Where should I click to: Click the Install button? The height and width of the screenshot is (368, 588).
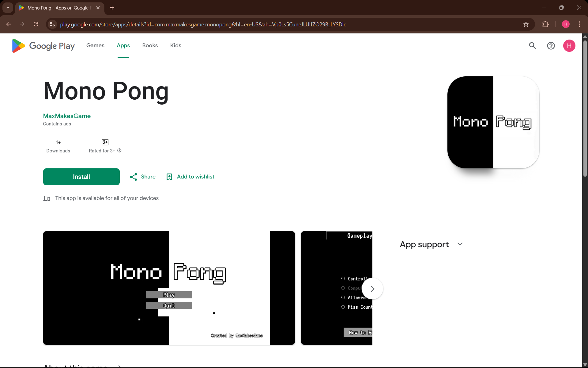tap(81, 177)
